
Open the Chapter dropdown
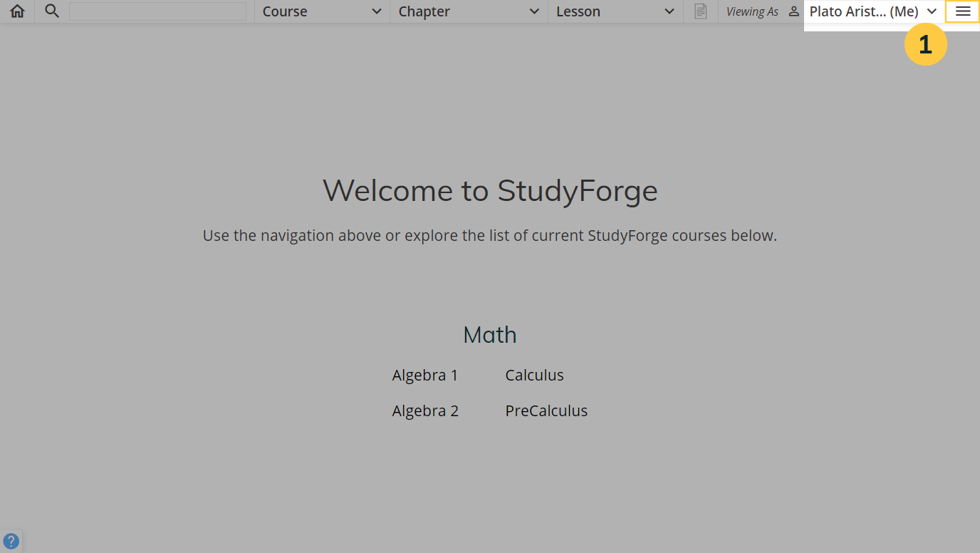tap(469, 11)
